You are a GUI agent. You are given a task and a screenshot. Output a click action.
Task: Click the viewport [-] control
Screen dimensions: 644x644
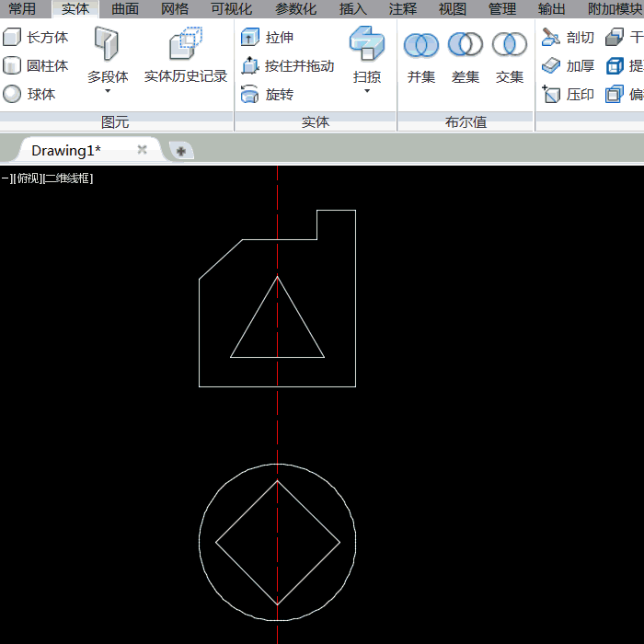point(7,178)
